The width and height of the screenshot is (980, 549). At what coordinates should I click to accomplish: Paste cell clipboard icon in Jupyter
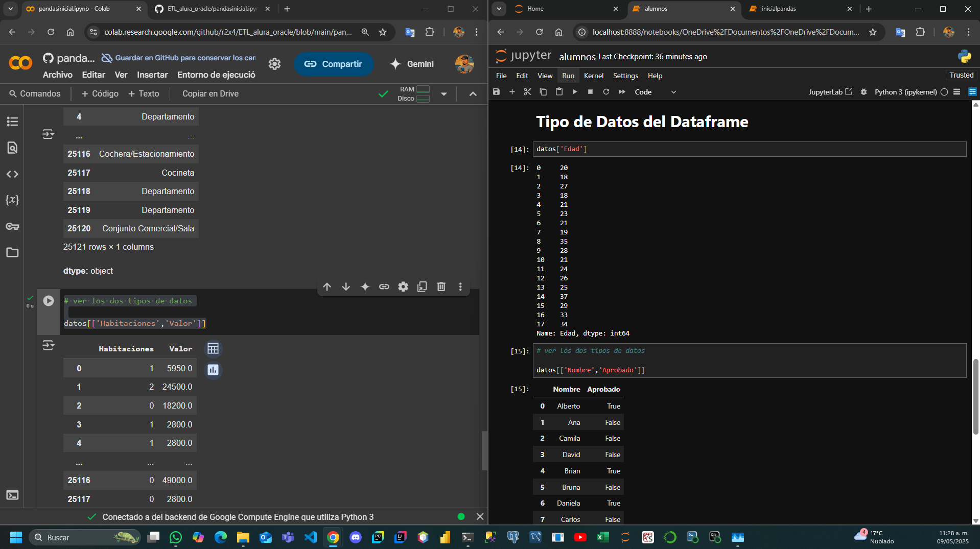click(x=559, y=92)
